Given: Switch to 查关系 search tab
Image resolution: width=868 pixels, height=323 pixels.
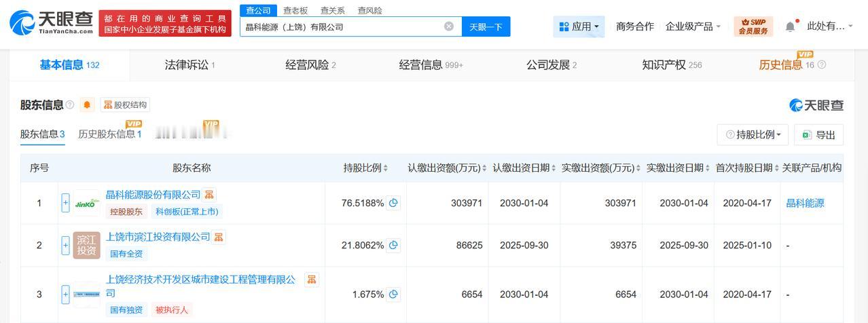Looking at the screenshot, I should tap(333, 10).
